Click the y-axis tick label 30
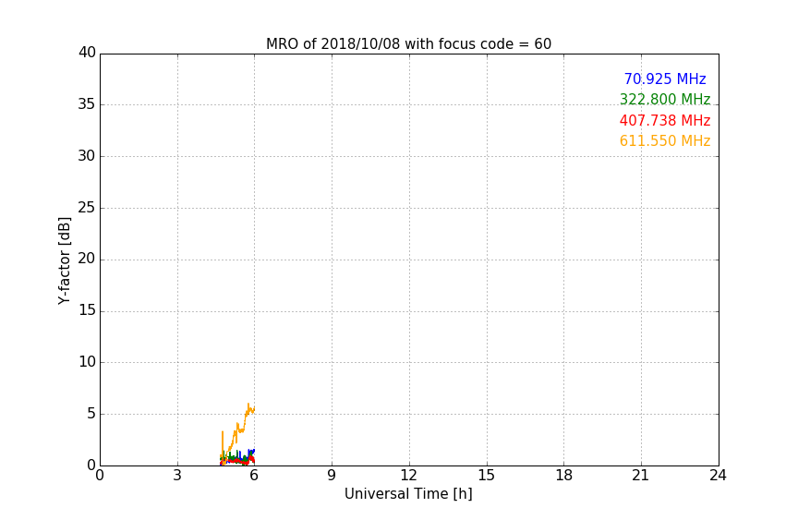The height and width of the screenshot is (532, 798). click(x=87, y=156)
